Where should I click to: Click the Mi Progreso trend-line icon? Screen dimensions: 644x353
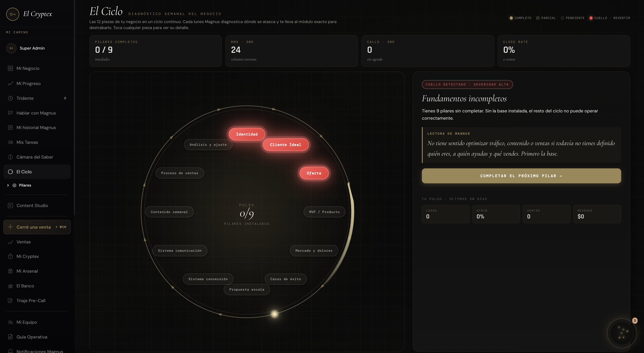[x=10, y=83]
